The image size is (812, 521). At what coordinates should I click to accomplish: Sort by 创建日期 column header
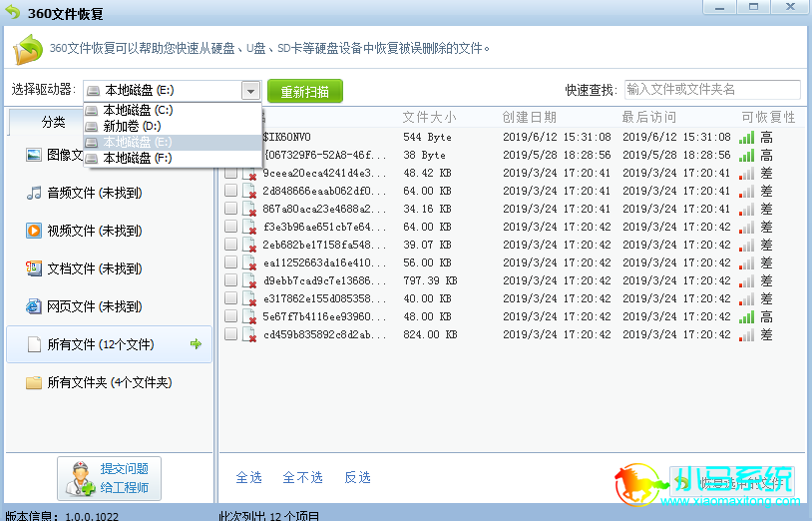[x=530, y=117]
